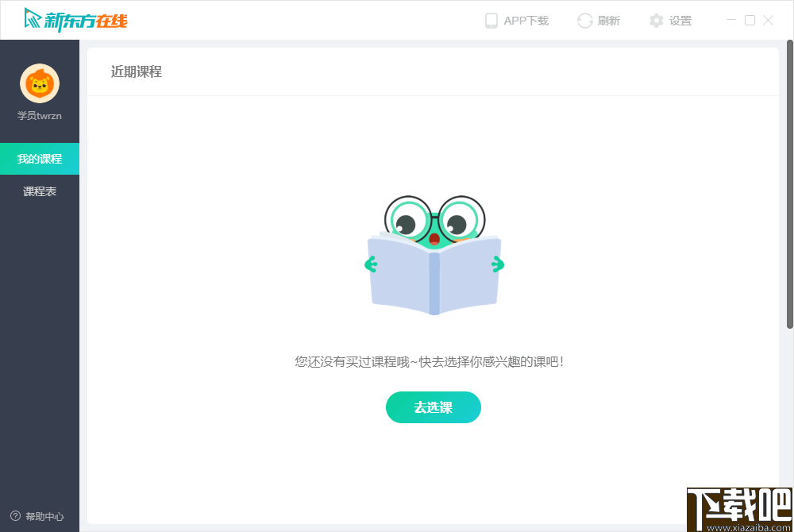Click the empty-state prompt text about courses
The image size is (794, 532).
coord(434,361)
